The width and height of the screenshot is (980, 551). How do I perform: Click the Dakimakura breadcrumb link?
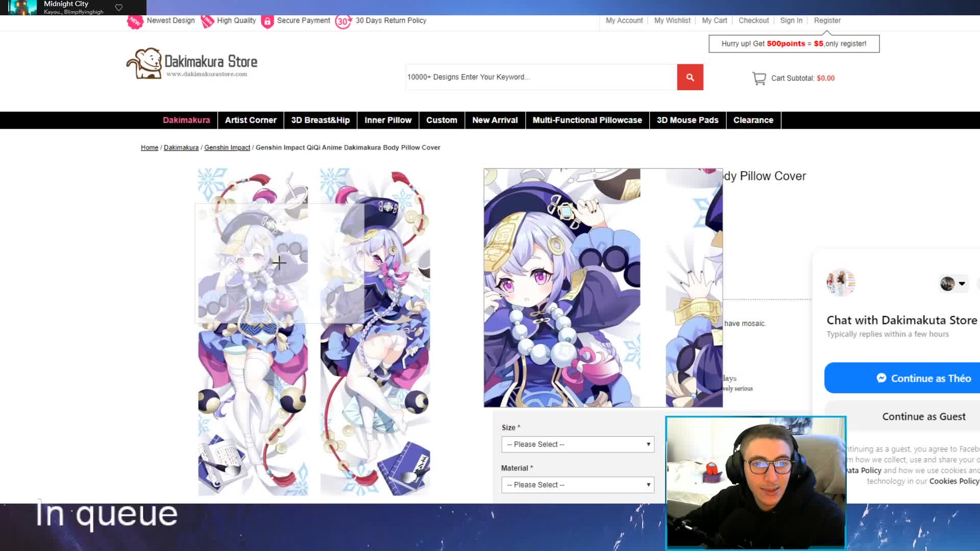[x=181, y=147]
